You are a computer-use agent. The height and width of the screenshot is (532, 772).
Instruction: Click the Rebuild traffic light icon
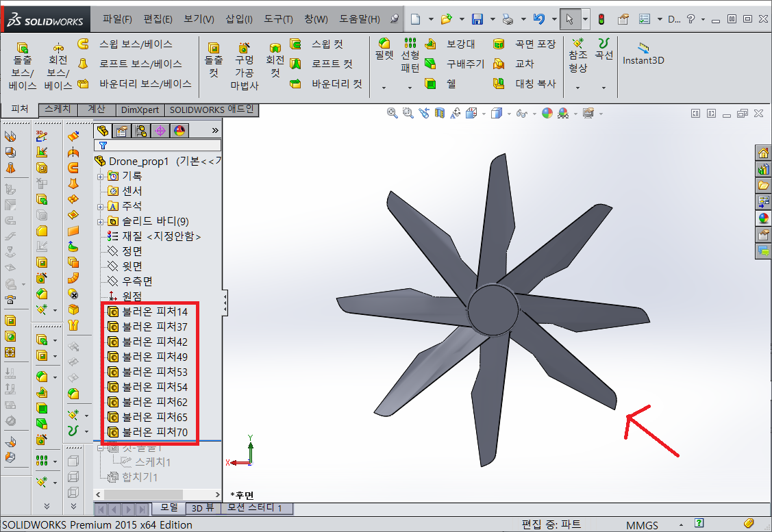pos(601,19)
